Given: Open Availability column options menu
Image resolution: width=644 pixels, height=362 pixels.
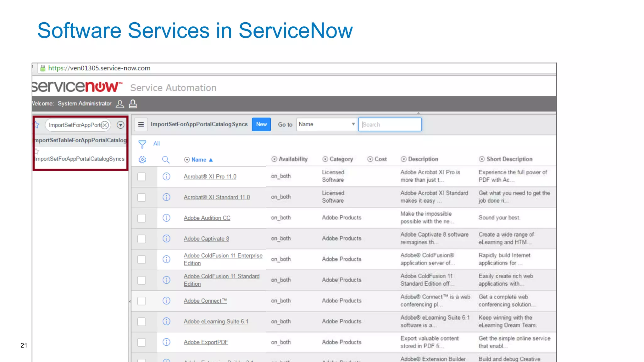Looking at the screenshot, I should coord(274,159).
